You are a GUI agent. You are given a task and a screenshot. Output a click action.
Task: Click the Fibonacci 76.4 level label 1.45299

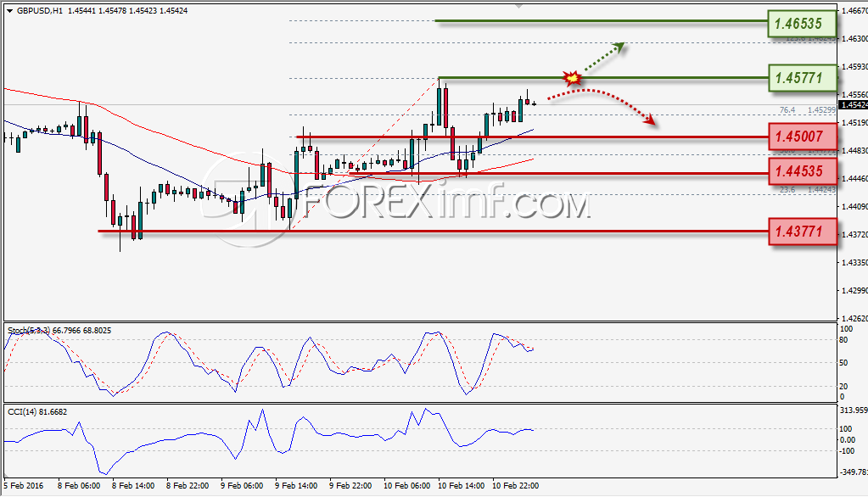(x=808, y=110)
